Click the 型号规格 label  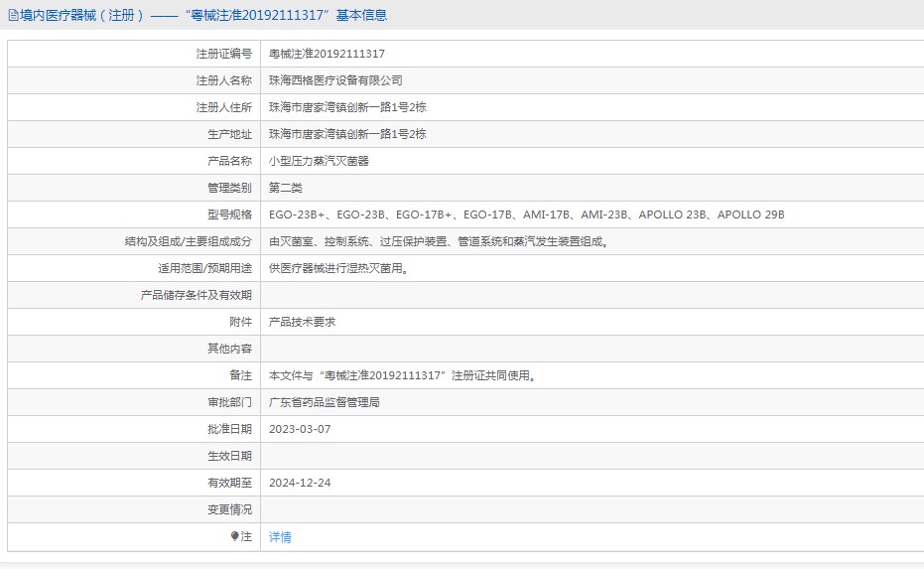230,214
